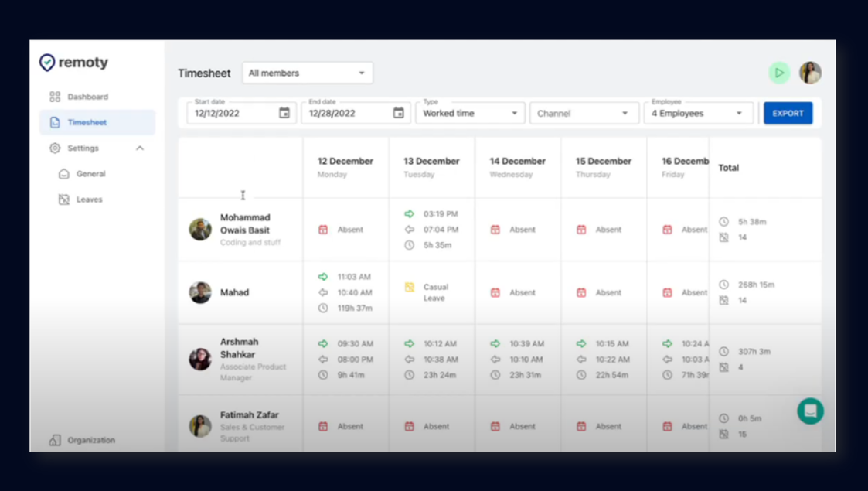Open the chat support bubble icon
Viewport: 868px width, 491px height.
point(809,410)
